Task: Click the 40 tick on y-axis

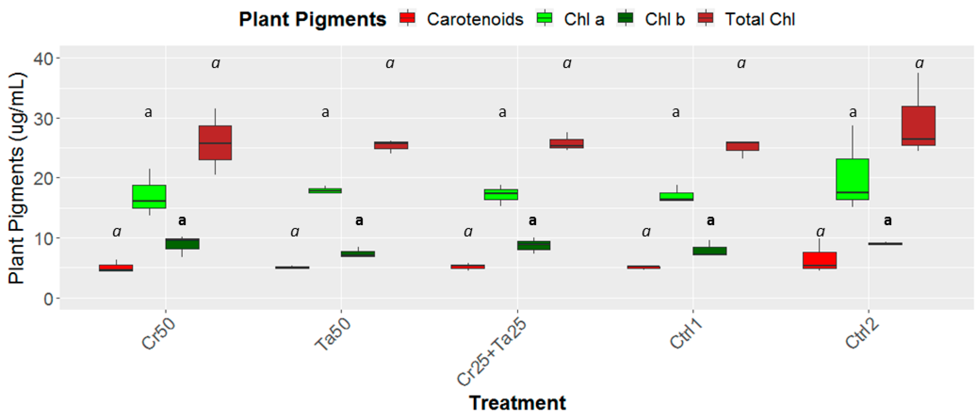Action: point(43,59)
